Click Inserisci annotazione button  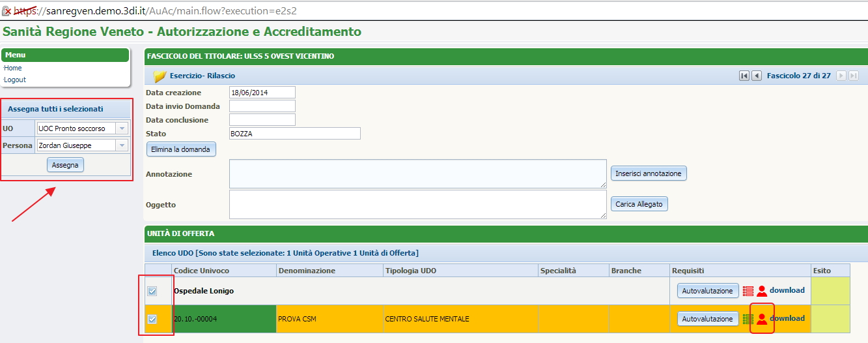[648, 173]
